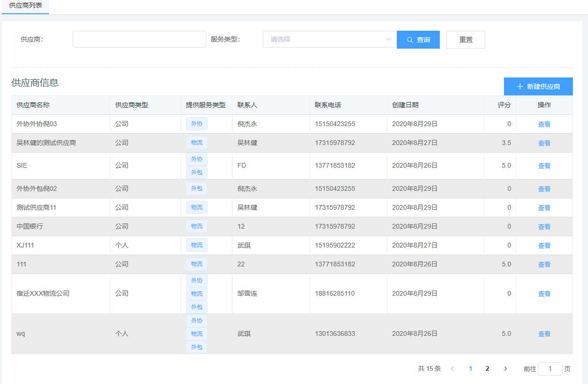Select page 2 in pagination
The height and width of the screenshot is (384, 588).
pos(487,369)
